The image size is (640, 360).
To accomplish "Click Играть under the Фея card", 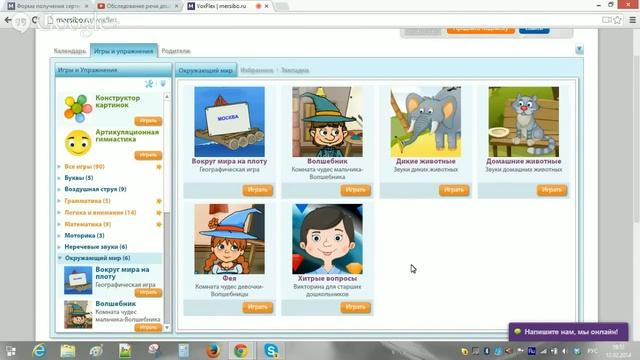I will 258,307.
